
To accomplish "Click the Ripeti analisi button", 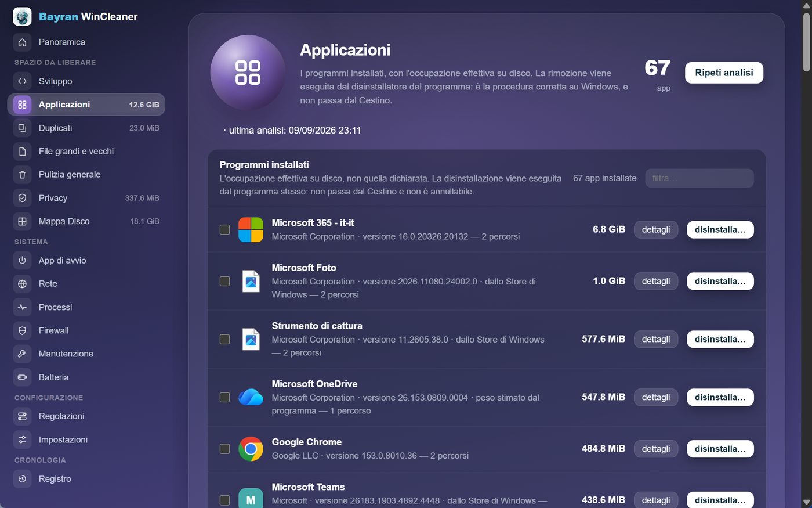I will [724, 73].
